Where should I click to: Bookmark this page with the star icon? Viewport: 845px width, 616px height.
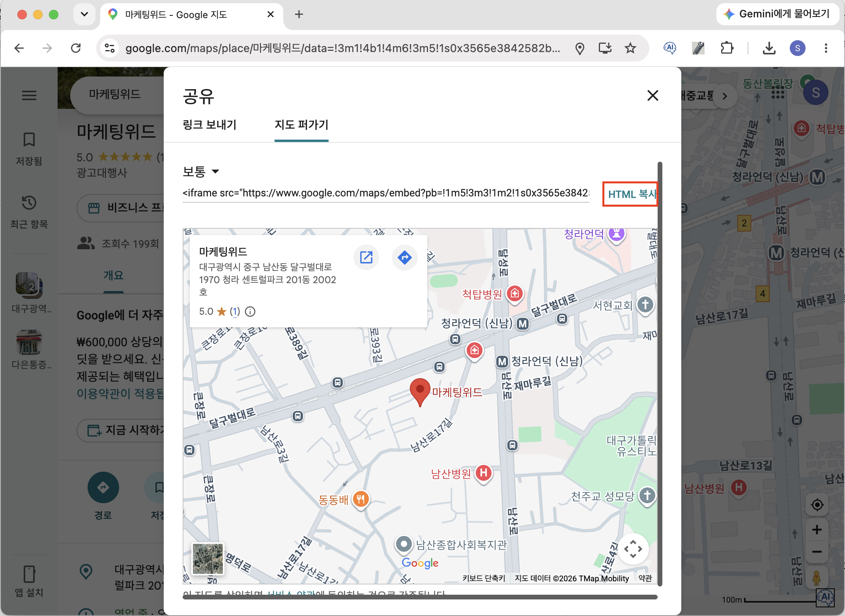[630, 48]
